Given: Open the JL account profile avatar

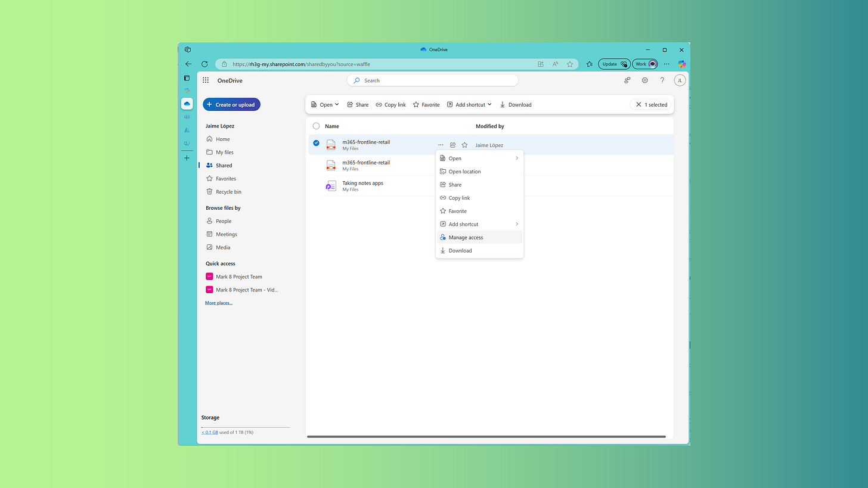Looking at the screenshot, I should tap(680, 80).
